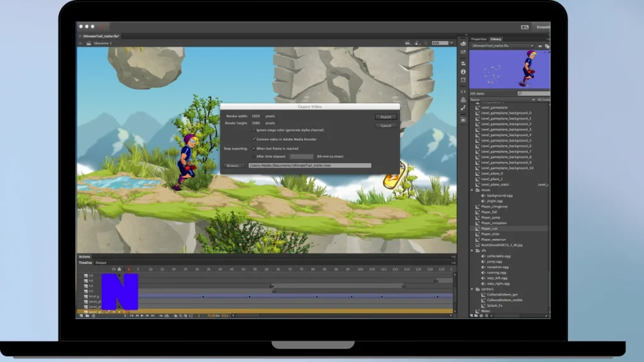
Task: Play the timeline animation
Action: [142, 315]
